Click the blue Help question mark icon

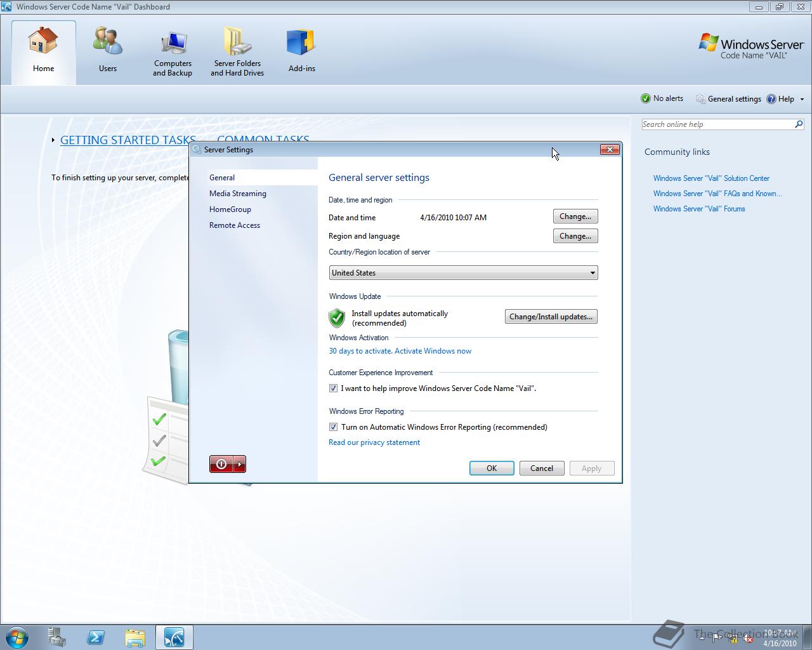[771, 99]
